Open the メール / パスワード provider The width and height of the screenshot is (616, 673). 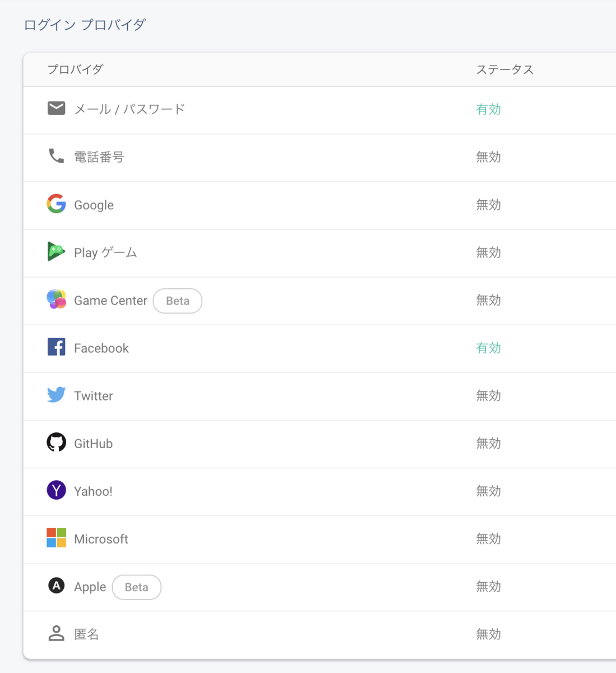click(x=319, y=110)
